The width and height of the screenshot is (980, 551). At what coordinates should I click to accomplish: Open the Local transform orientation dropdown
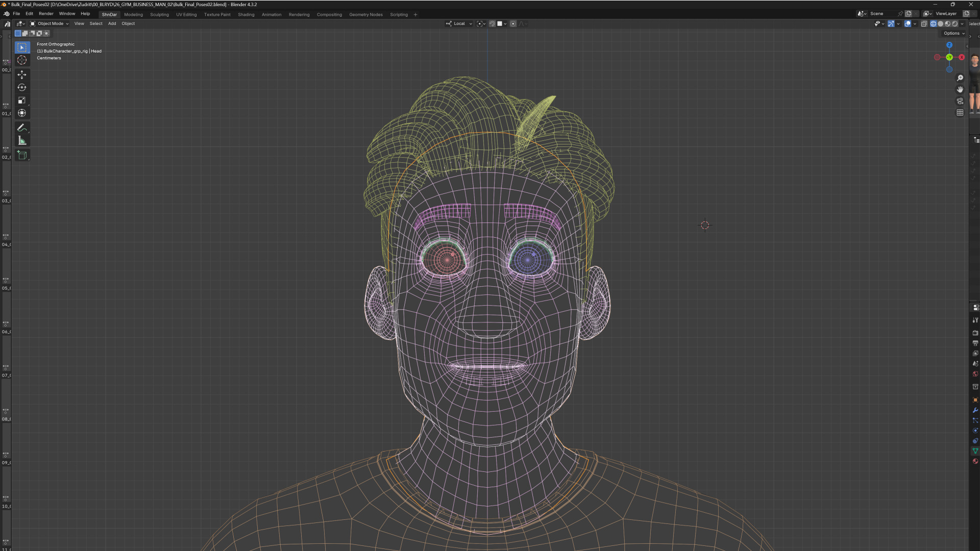(459, 23)
